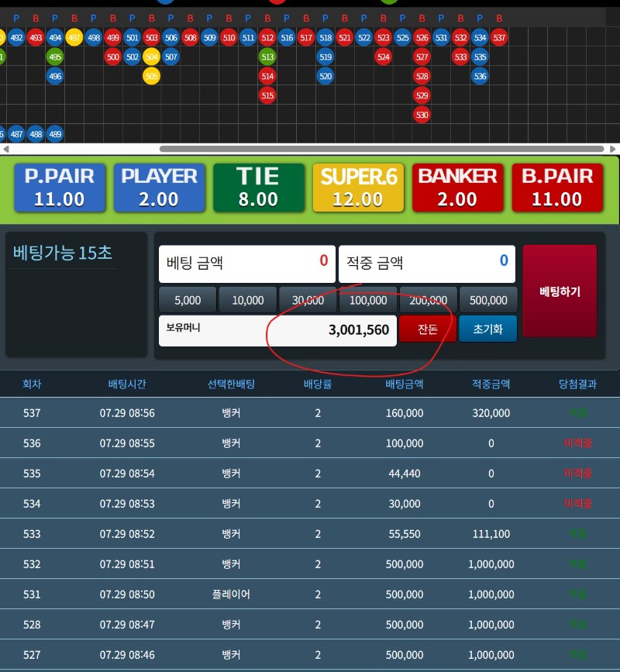620x672 pixels.
Task: Click blue round marker 507
Action: [x=171, y=57]
